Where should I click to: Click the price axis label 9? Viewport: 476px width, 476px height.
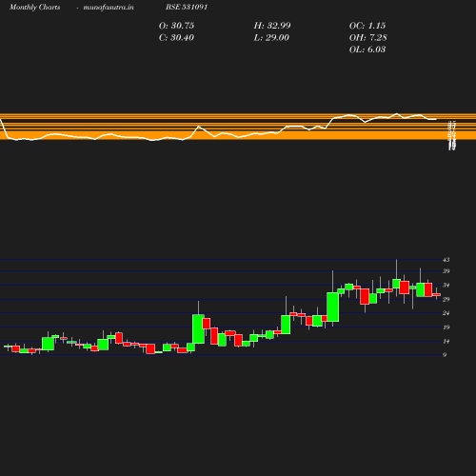445,354
